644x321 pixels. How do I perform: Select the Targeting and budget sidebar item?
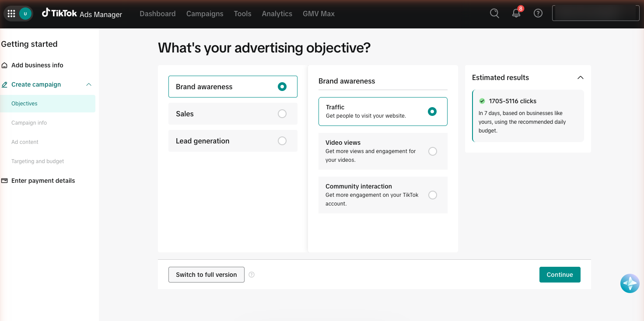38,161
